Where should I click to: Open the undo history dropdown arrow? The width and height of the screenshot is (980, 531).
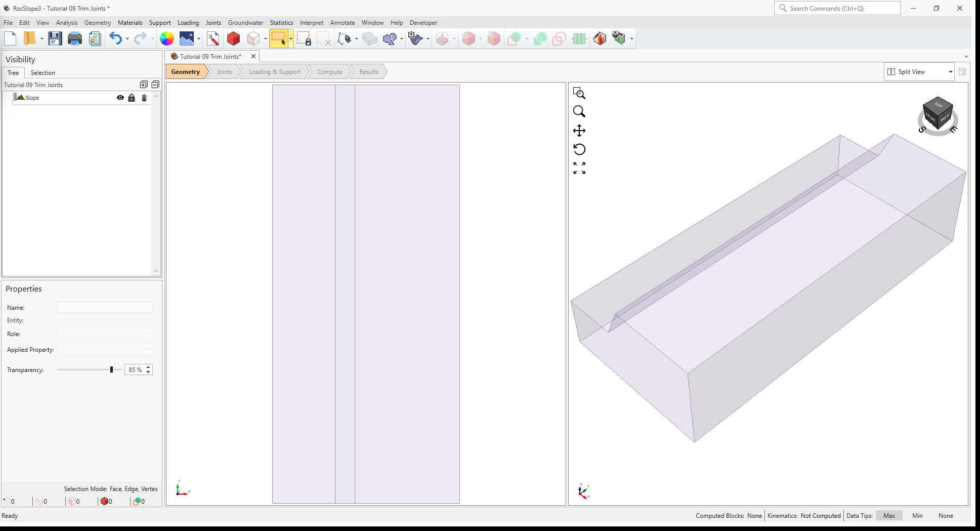(x=127, y=39)
